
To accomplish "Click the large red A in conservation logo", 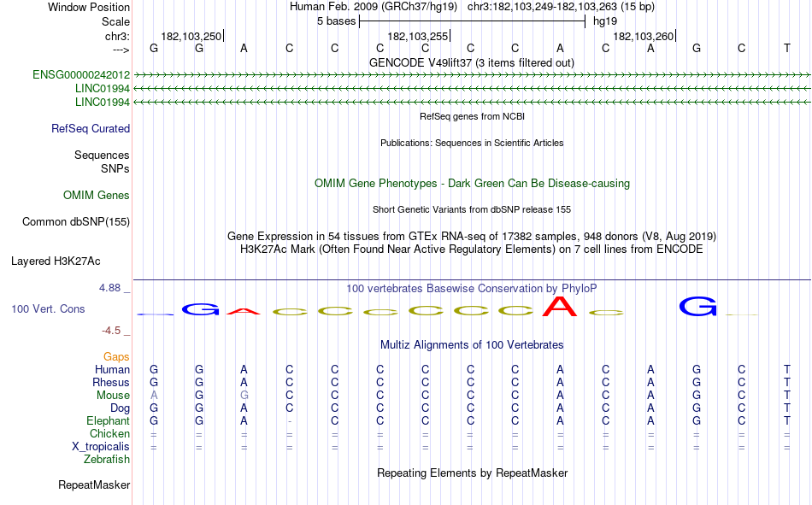I will click(560, 306).
